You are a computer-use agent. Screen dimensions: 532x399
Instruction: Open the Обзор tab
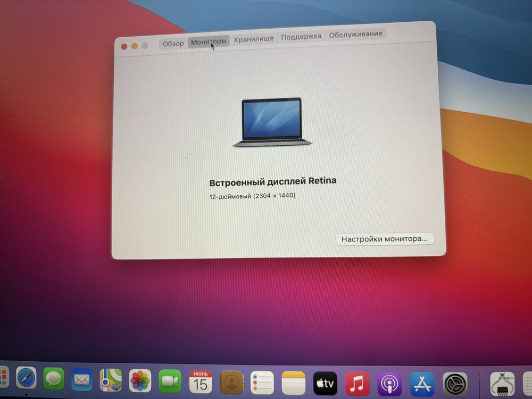(x=173, y=44)
